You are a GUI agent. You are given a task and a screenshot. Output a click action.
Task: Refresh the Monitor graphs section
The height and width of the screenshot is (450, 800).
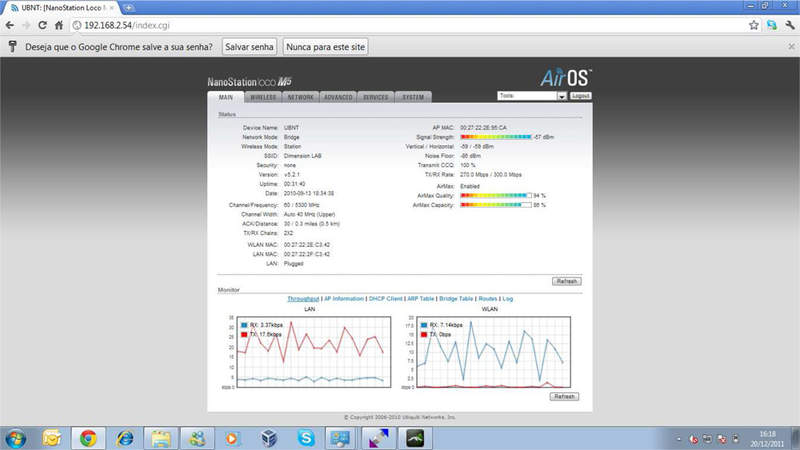(x=564, y=396)
